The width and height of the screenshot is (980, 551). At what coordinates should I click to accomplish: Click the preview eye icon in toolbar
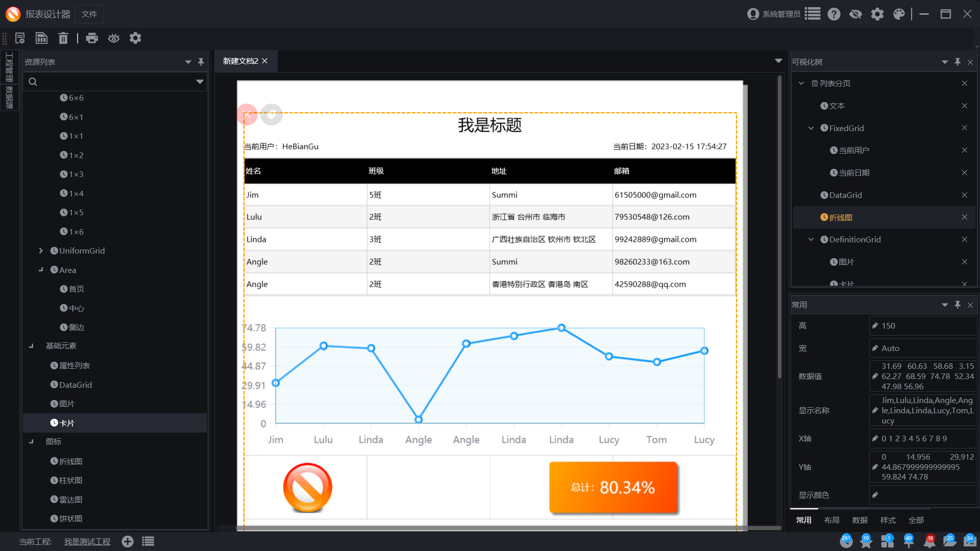113,38
